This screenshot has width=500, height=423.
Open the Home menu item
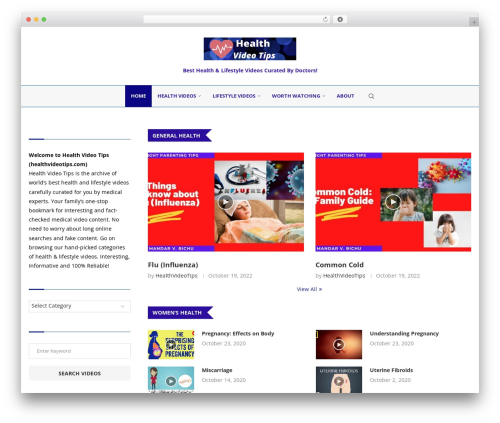point(138,96)
